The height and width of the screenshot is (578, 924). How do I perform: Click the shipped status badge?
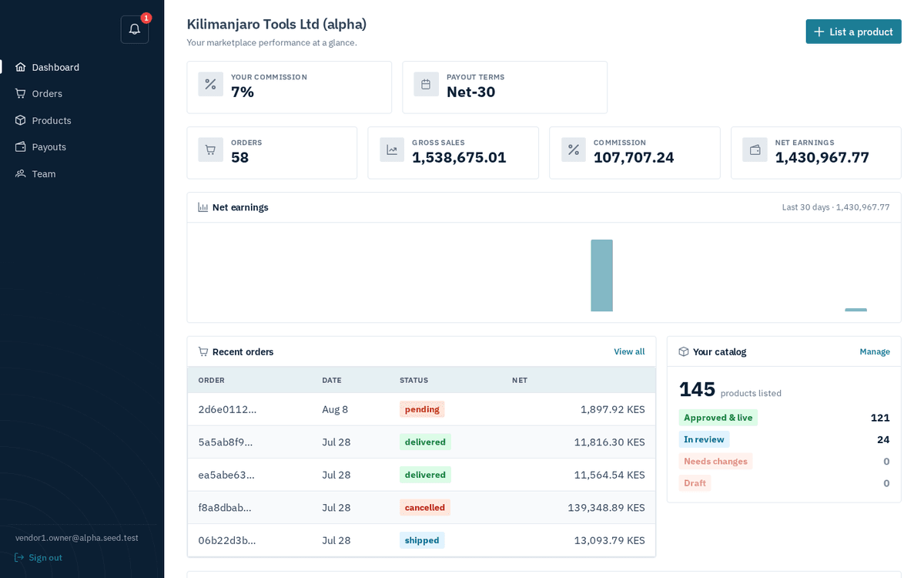(422, 540)
